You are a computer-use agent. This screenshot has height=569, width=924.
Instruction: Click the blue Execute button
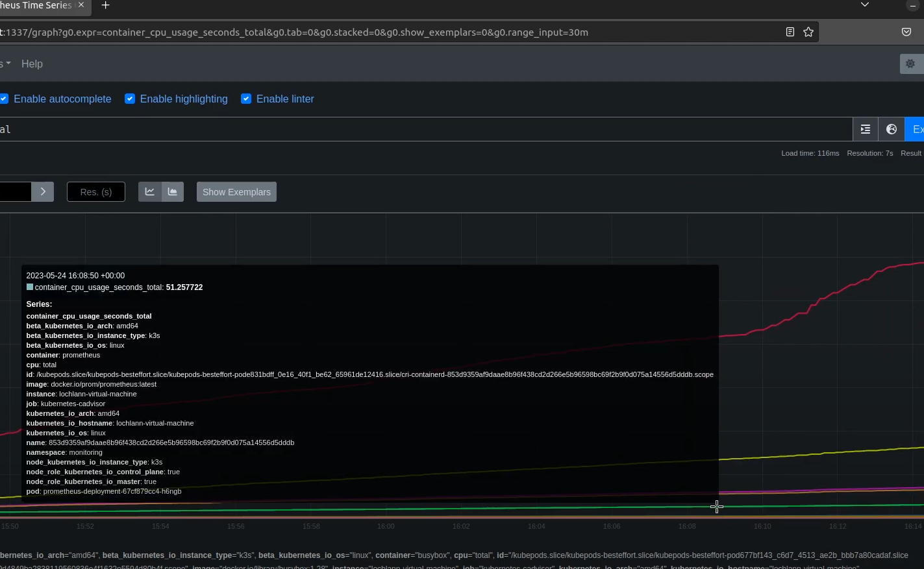(x=914, y=129)
